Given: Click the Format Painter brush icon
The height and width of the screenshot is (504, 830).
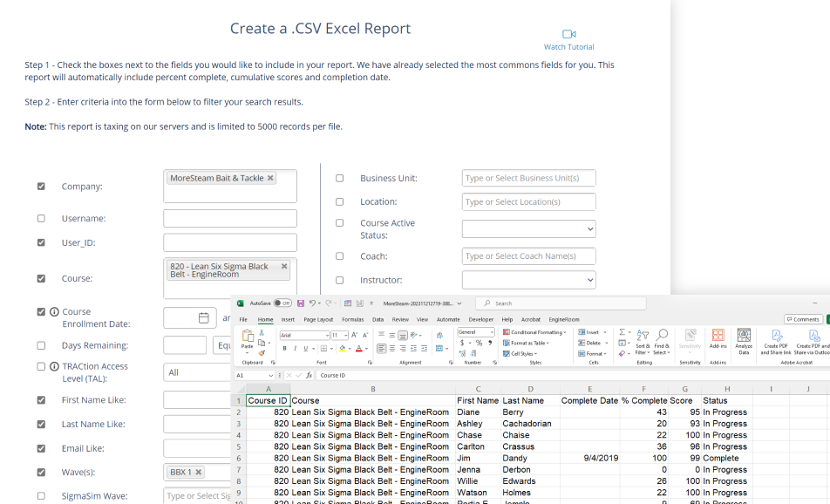Looking at the screenshot, I should [x=262, y=353].
